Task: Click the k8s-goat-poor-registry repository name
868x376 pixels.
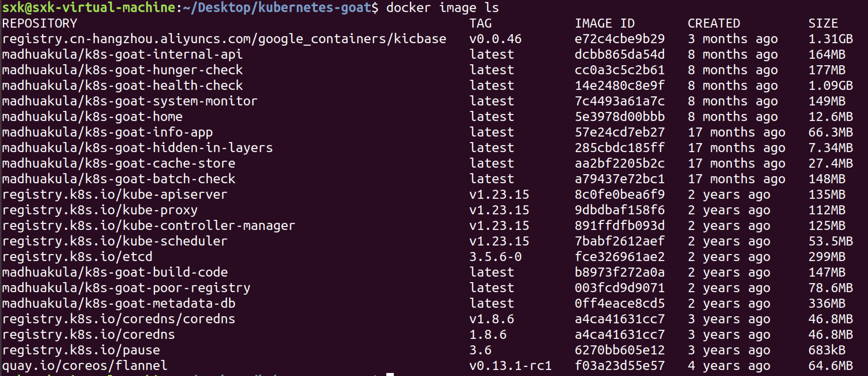Action: tap(126, 288)
